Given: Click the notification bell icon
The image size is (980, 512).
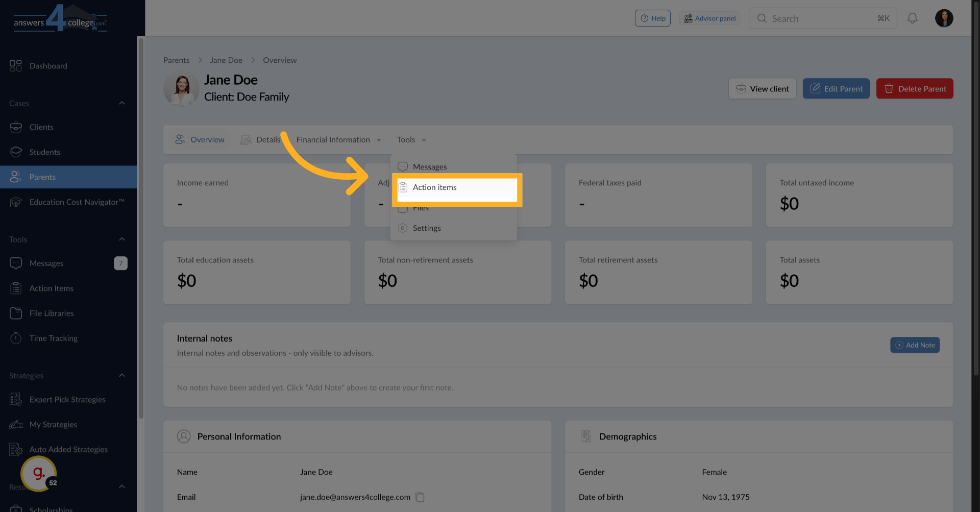Looking at the screenshot, I should click(913, 18).
